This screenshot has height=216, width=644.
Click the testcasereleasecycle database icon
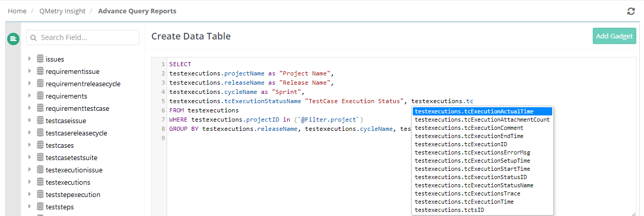click(x=41, y=132)
